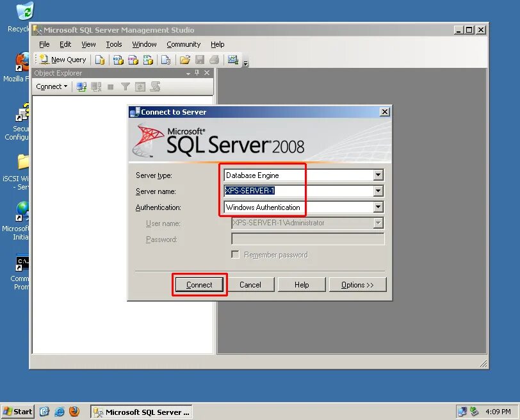Click the User name dropdown arrow

pos(378,223)
